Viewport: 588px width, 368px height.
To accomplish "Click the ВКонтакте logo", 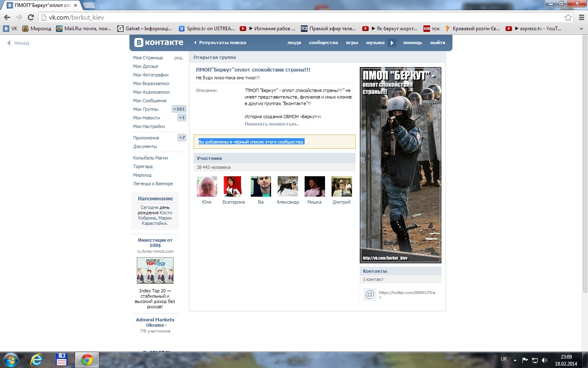I will click(x=159, y=43).
